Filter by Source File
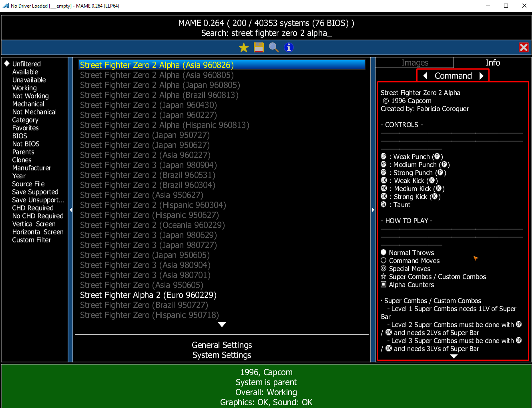The image size is (532, 408). point(28,184)
